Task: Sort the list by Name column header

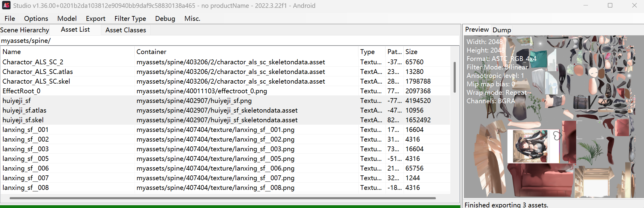Action: 67,52
